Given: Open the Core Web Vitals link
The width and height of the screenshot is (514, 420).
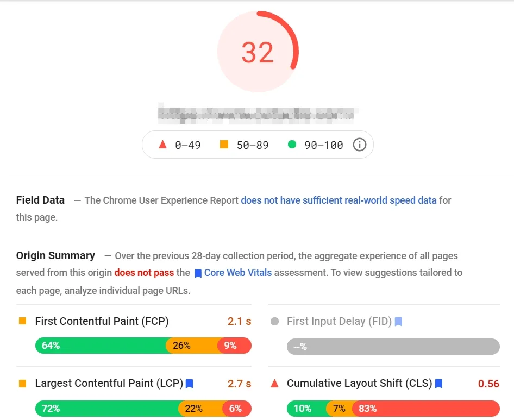Looking at the screenshot, I should (237, 273).
